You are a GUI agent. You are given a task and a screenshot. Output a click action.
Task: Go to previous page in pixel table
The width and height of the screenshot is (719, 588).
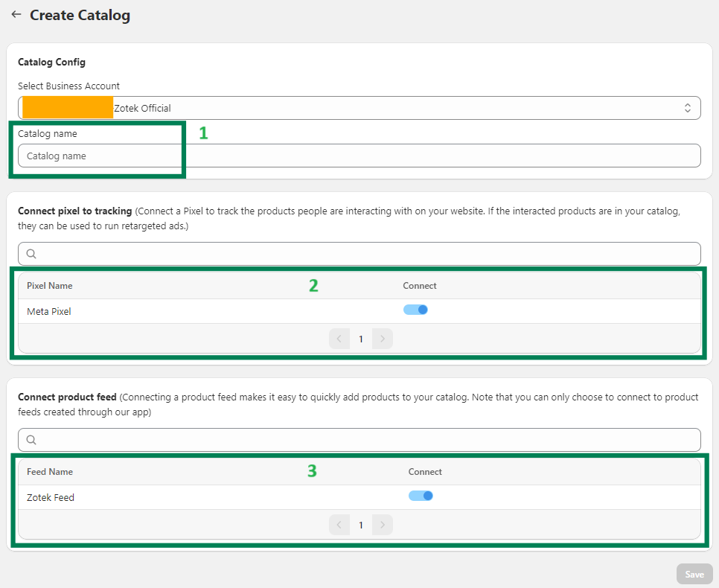point(339,339)
